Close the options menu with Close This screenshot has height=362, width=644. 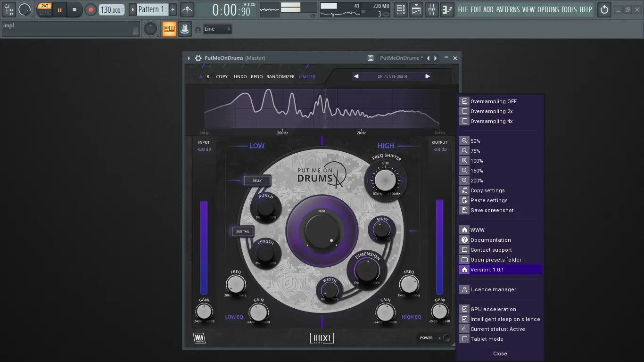tap(500, 354)
